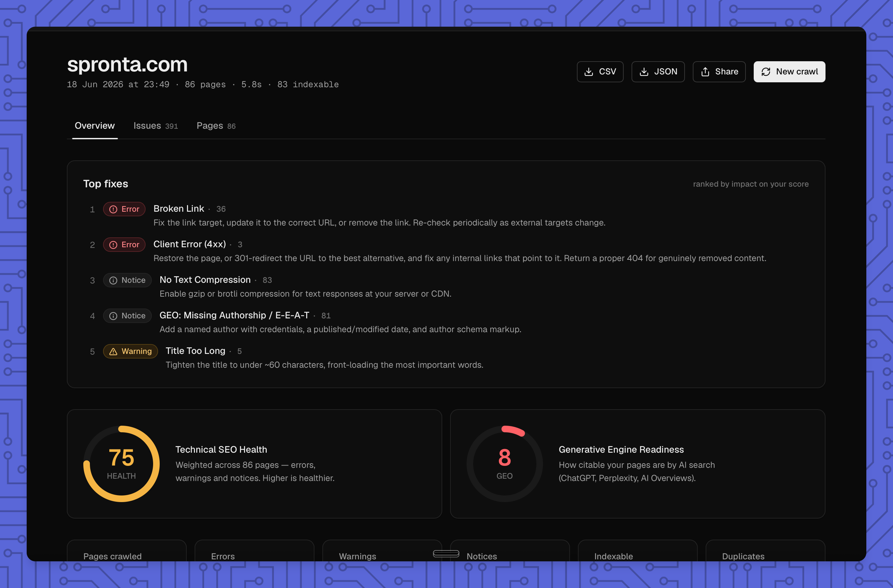Screen dimensions: 893x588
Task: Start a New crawl
Action: coord(789,72)
